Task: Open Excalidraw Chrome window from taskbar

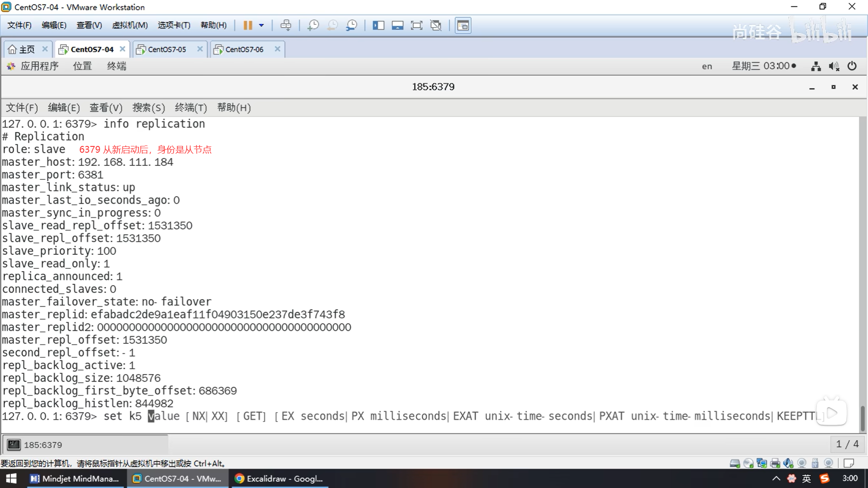Action: [x=279, y=479]
